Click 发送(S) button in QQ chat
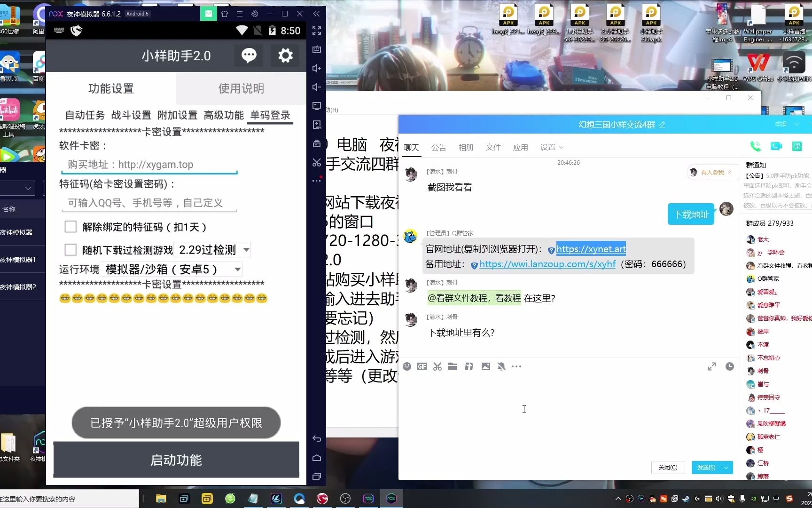 [x=706, y=468]
